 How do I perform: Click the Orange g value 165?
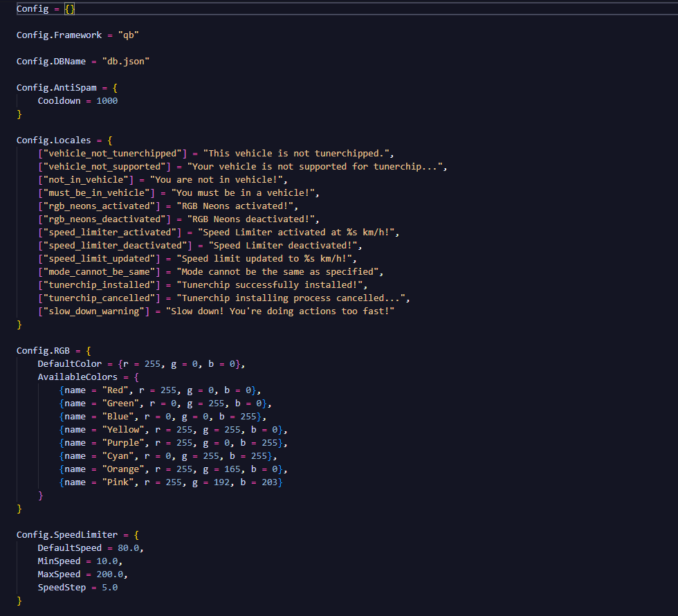232,469
